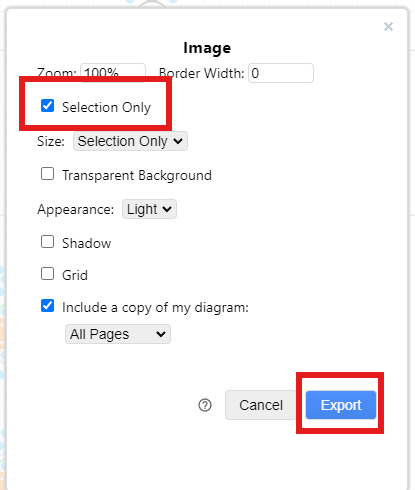
Task: Click the Transparent Background label
Action: (x=137, y=175)
